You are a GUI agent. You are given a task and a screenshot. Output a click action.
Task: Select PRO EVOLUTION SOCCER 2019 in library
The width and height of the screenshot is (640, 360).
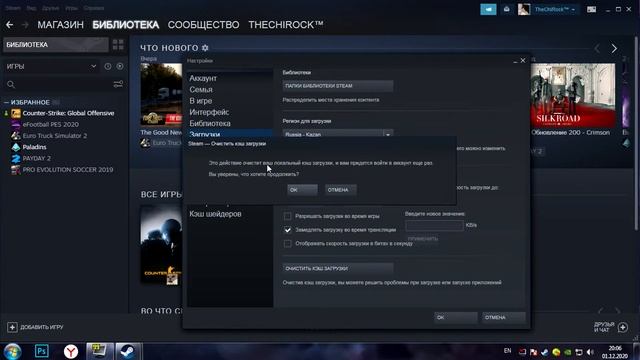pyautogui.click(x=68, y=169)
